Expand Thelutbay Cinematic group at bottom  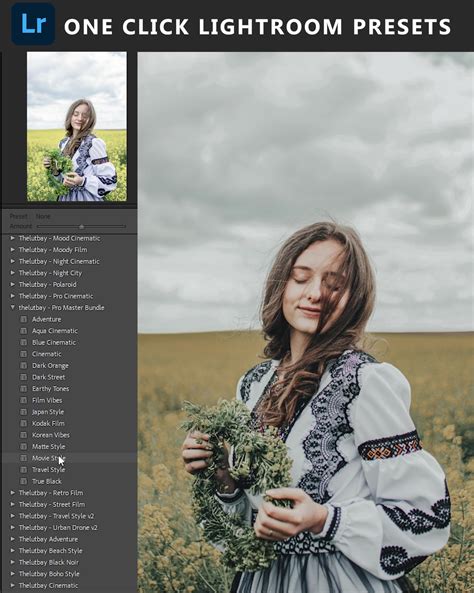point(12,585)
